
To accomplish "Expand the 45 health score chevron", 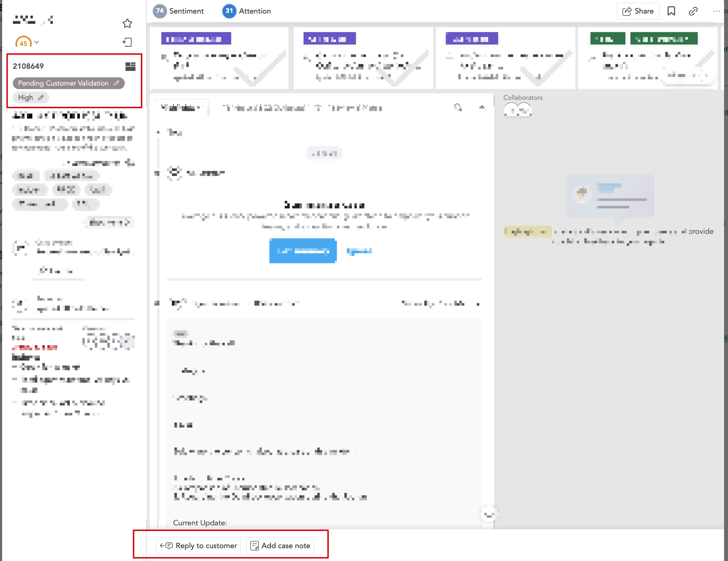I will tap(37, 42).
